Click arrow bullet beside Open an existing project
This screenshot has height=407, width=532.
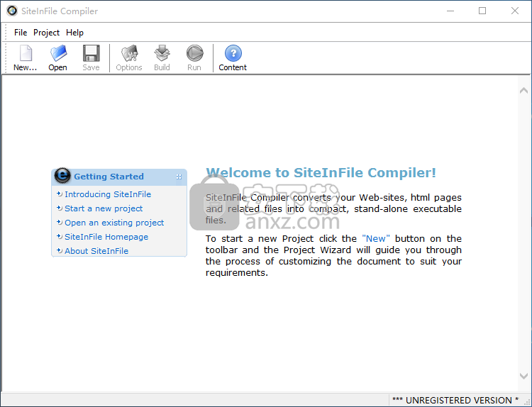[60, 223]
